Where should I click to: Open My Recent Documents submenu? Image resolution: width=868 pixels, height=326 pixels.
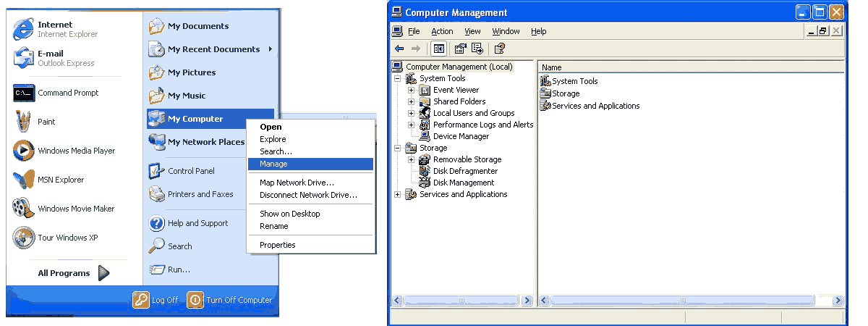210,49
